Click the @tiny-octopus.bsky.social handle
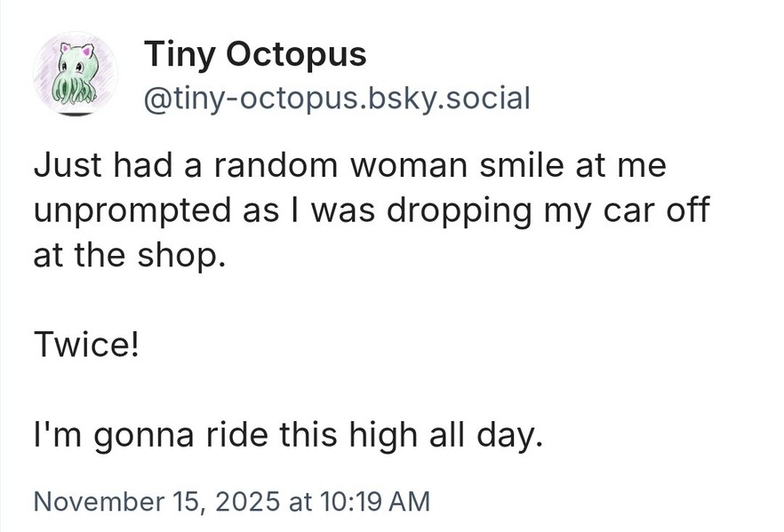 (337, 98)
